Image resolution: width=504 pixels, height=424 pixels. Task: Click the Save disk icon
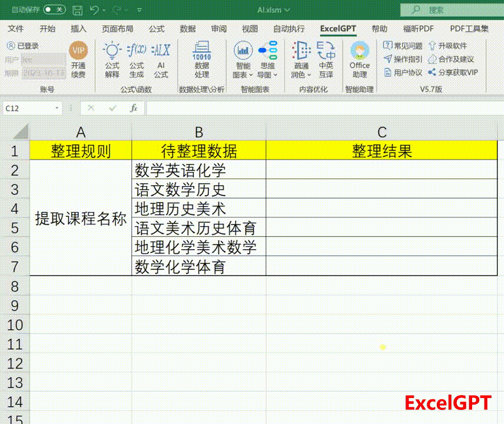click(77, 10)
